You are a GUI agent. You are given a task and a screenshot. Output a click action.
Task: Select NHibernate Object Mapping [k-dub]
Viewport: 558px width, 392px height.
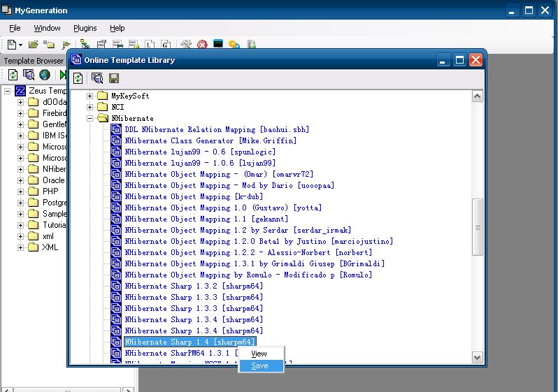click(194, 196)
